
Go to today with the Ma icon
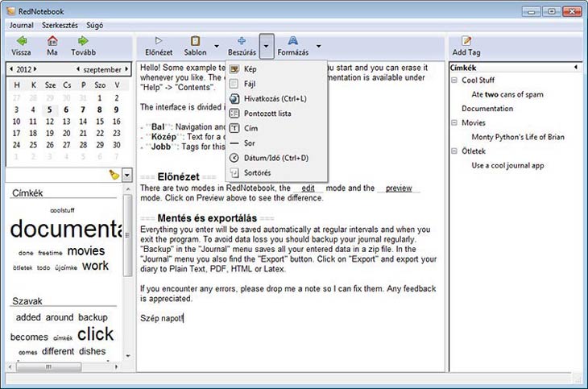click(x=52, y=41)
